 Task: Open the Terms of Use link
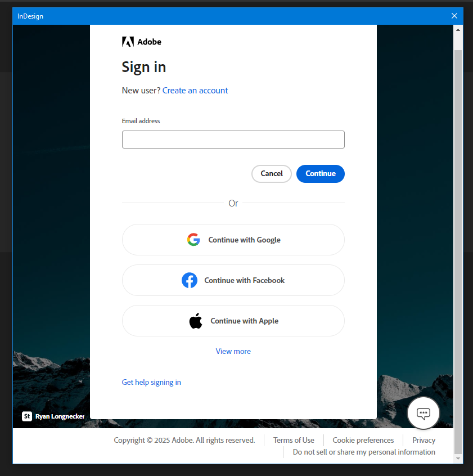294,440
